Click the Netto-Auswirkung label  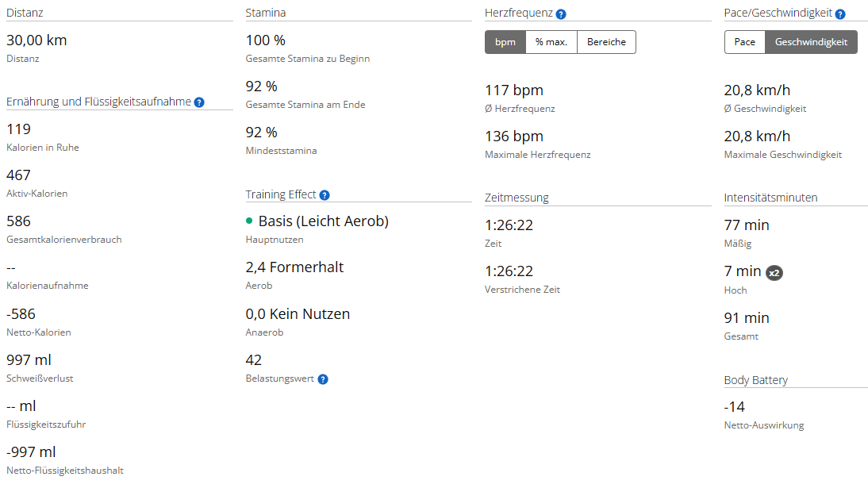[764, 425]
